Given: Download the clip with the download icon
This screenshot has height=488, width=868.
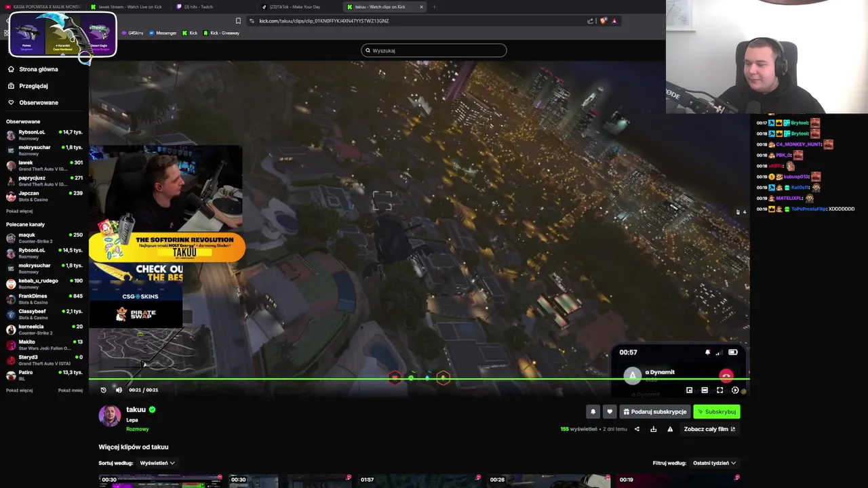Looking at the screenshot, I should [653, 429].
